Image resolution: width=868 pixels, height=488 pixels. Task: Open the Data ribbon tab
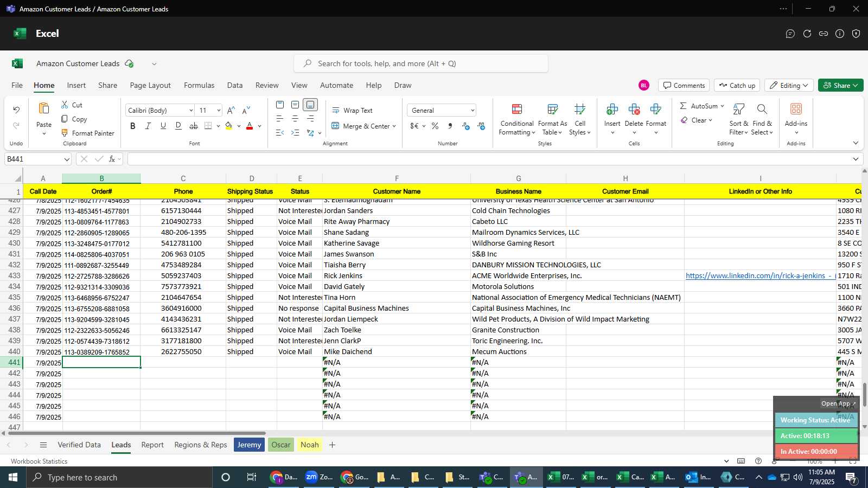(235, 85)
